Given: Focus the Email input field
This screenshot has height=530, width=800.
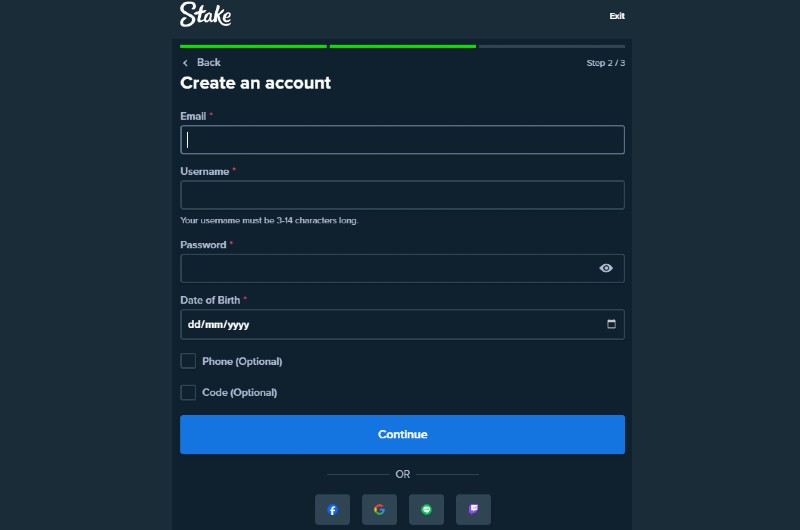Looking at the screenshot, I should tap(402, 139).
